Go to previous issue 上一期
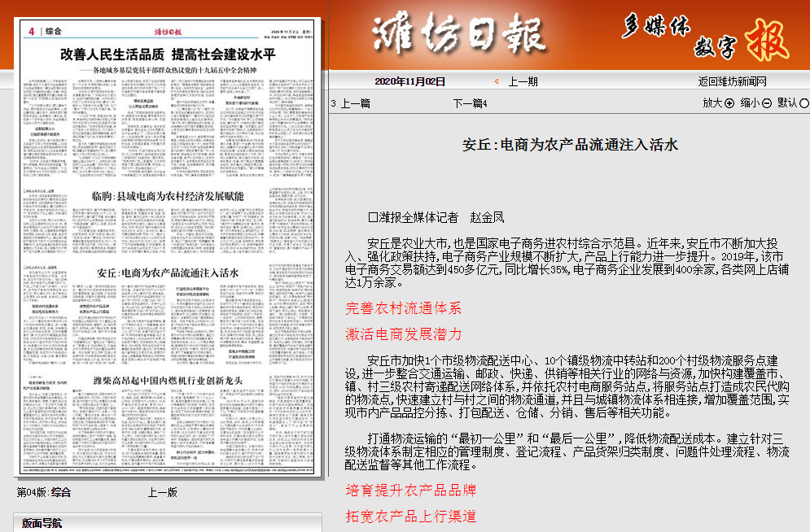The image size is (810, 532). point(523,81)
